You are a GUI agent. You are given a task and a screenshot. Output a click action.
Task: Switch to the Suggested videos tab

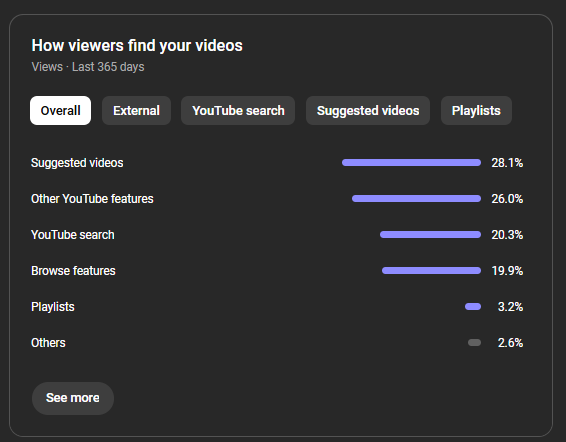pos(368,110)
